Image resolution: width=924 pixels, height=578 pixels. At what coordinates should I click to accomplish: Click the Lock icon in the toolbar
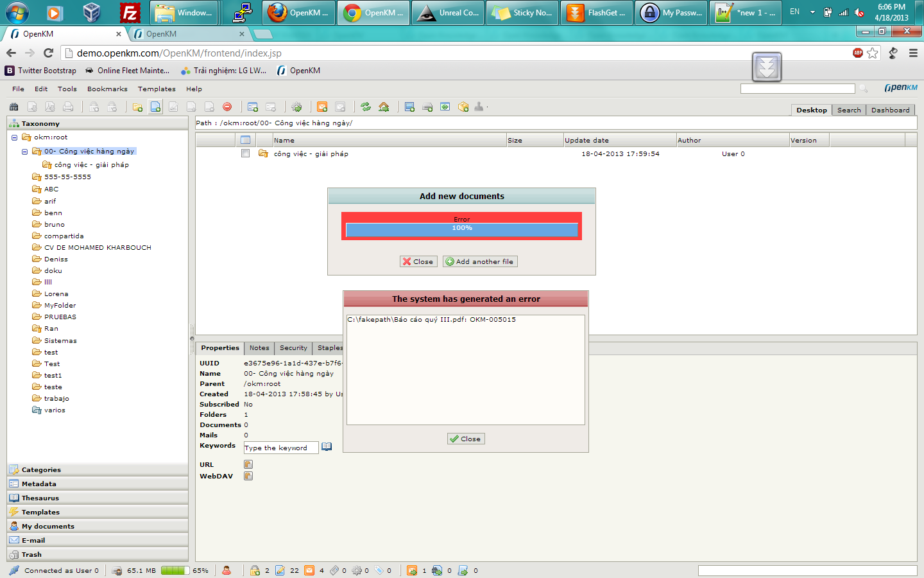(94, 107)
